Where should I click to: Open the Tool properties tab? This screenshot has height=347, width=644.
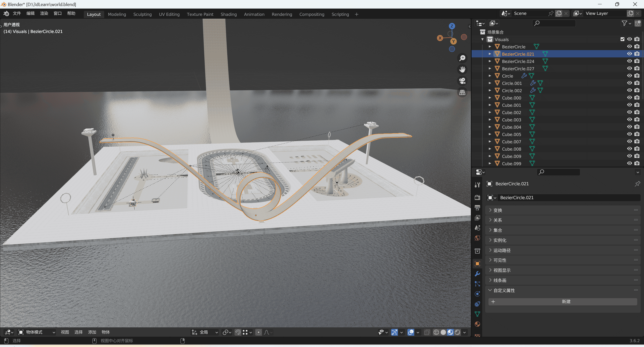click(x=477, y=185)
